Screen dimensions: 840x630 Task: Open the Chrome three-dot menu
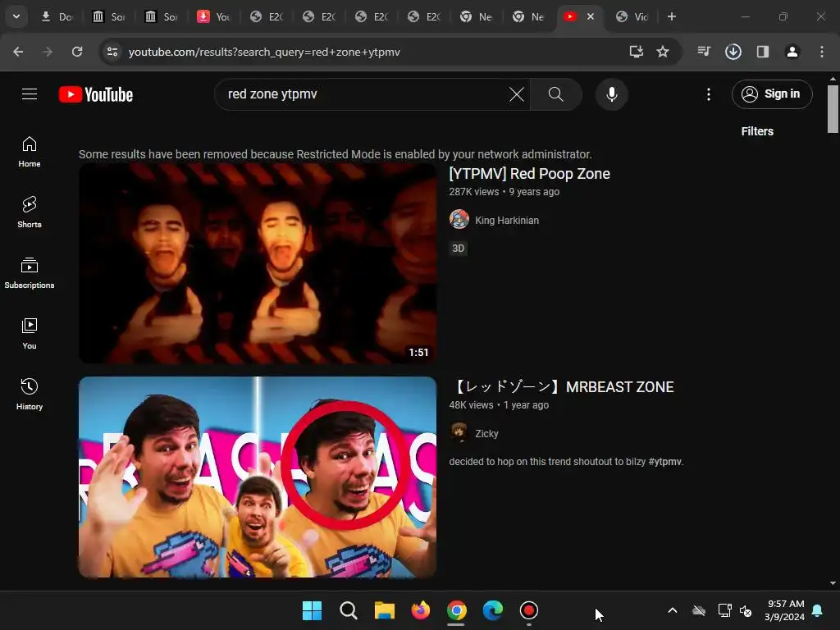click(x=822, y=52)
